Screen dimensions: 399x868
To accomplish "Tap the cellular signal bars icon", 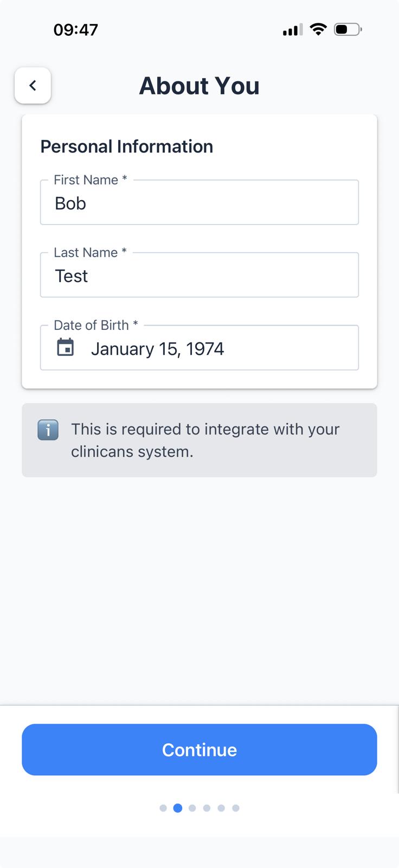I will tap(293, 30).
